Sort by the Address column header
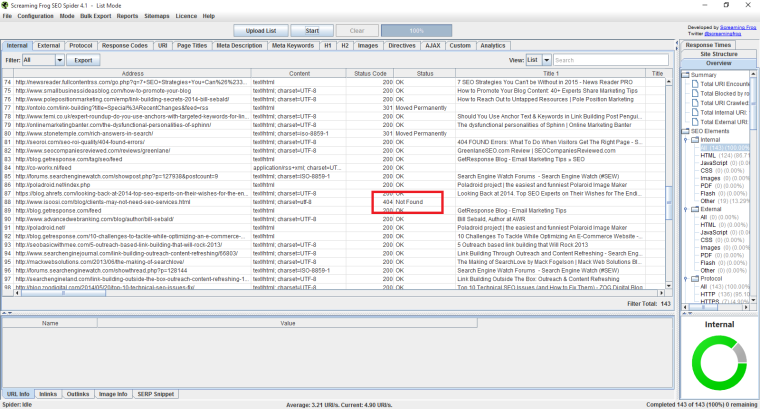The height and width of the screenshot is (409, 760). (x=133, y=73)
